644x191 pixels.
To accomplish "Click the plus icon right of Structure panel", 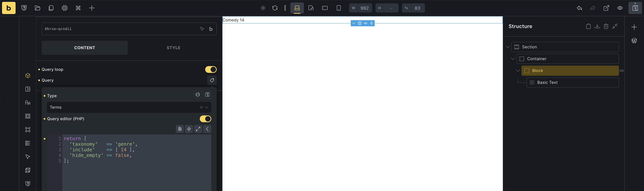I will pyautogui.click(x=634, y=27).
